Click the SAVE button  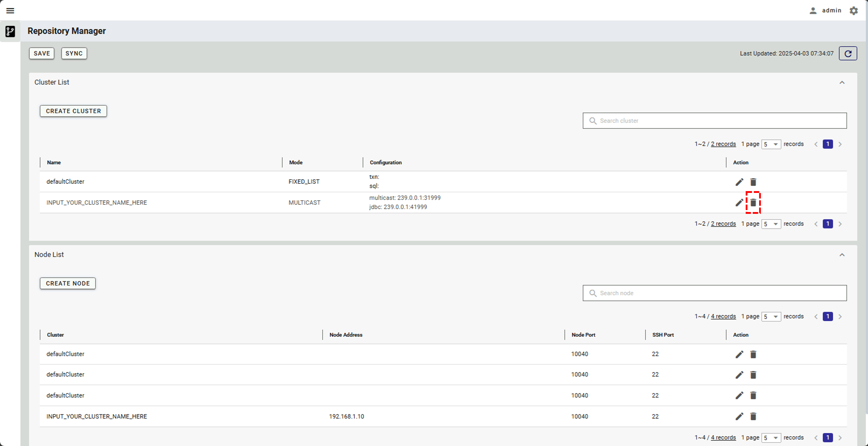[x=42, y=53]
